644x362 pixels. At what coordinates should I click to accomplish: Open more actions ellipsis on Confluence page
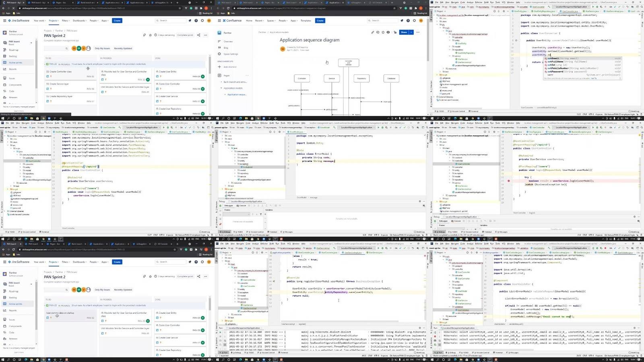coord(418,32)
